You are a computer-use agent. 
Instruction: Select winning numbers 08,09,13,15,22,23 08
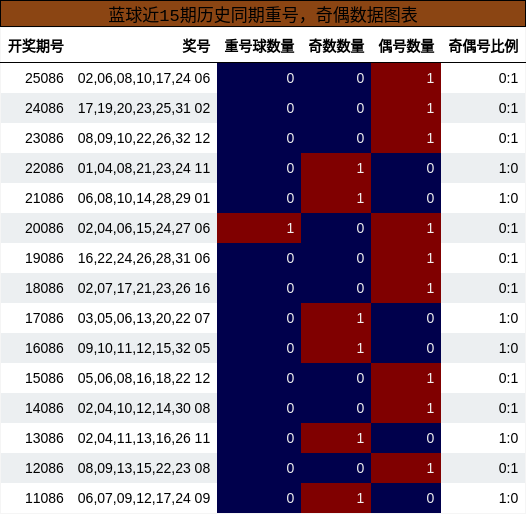pos(144,468)
